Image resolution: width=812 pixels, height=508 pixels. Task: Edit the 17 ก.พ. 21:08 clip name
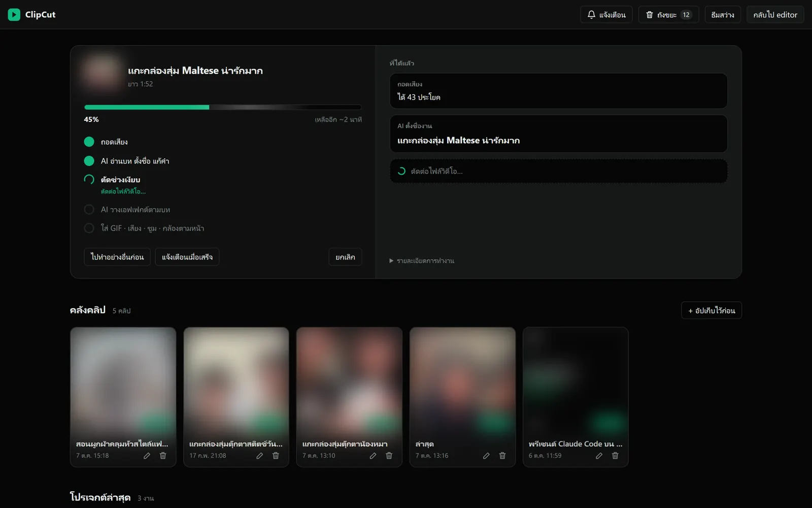259,456
